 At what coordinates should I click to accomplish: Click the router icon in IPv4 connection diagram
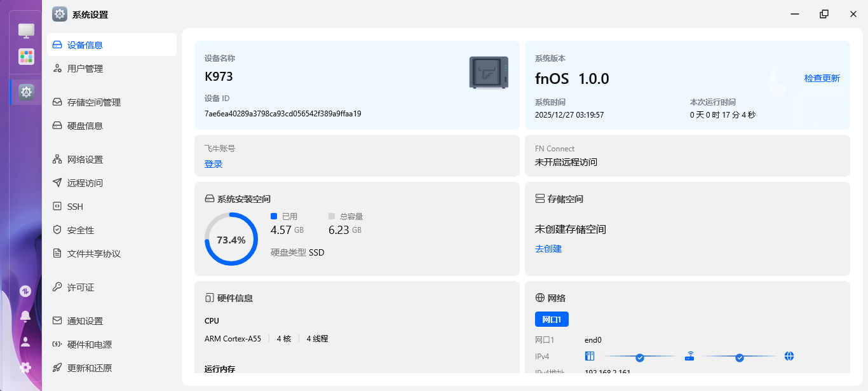[x=690, y=356]
